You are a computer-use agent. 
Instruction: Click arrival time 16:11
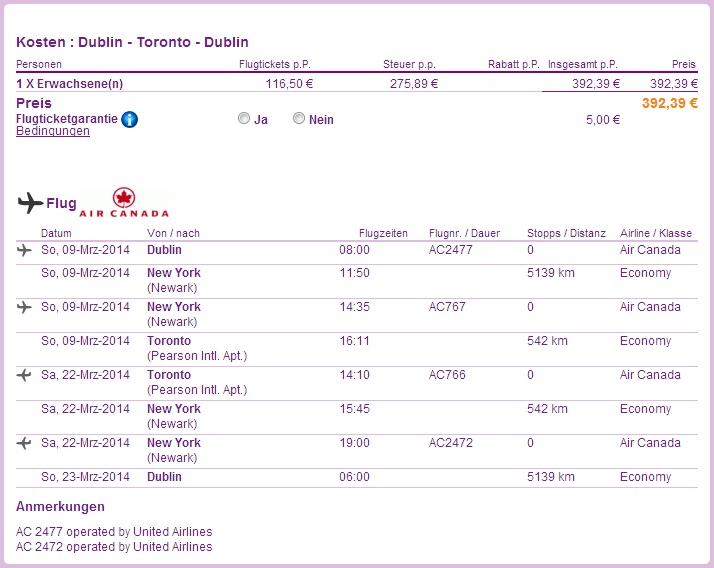[355, 341]
